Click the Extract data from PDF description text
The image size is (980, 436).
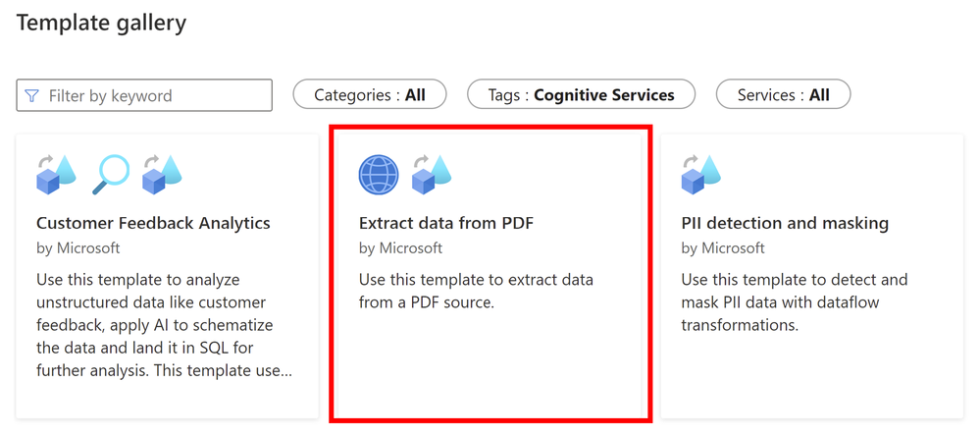coord(476,291)
